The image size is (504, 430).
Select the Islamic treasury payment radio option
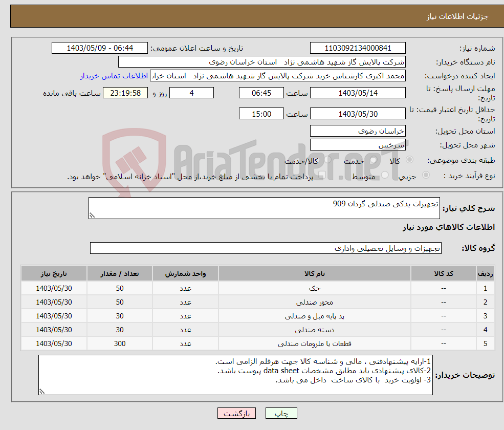(322, 175)
